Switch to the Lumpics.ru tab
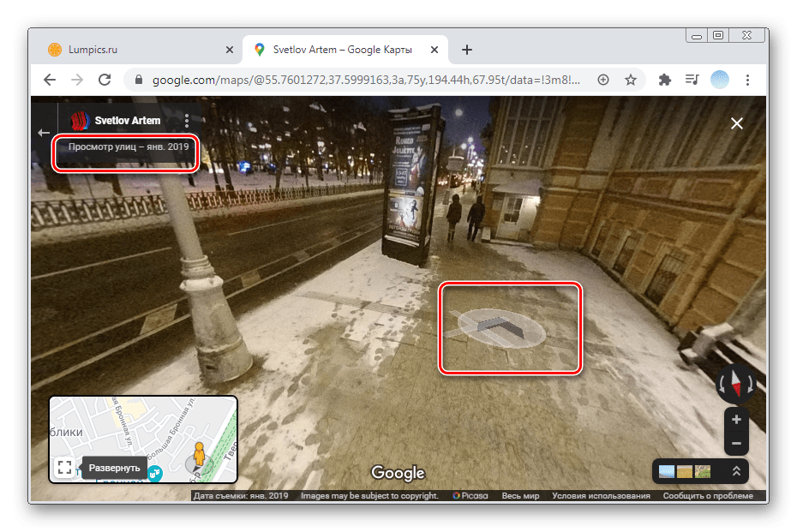 tap(135, 50)
